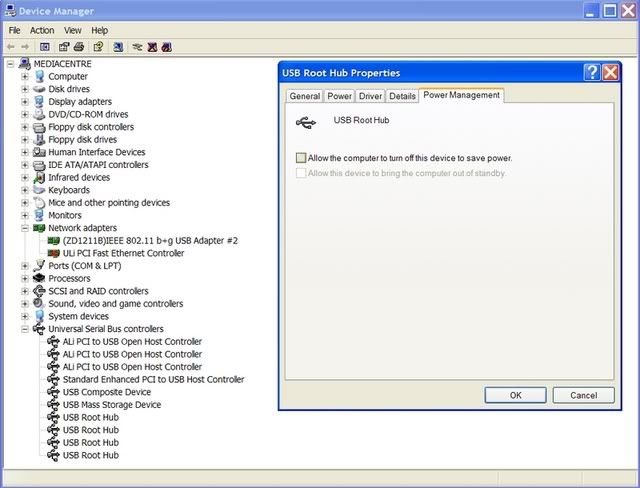Click the Disk drives category icon
This screenshot has height=488, width=640.
pos(39,89)
